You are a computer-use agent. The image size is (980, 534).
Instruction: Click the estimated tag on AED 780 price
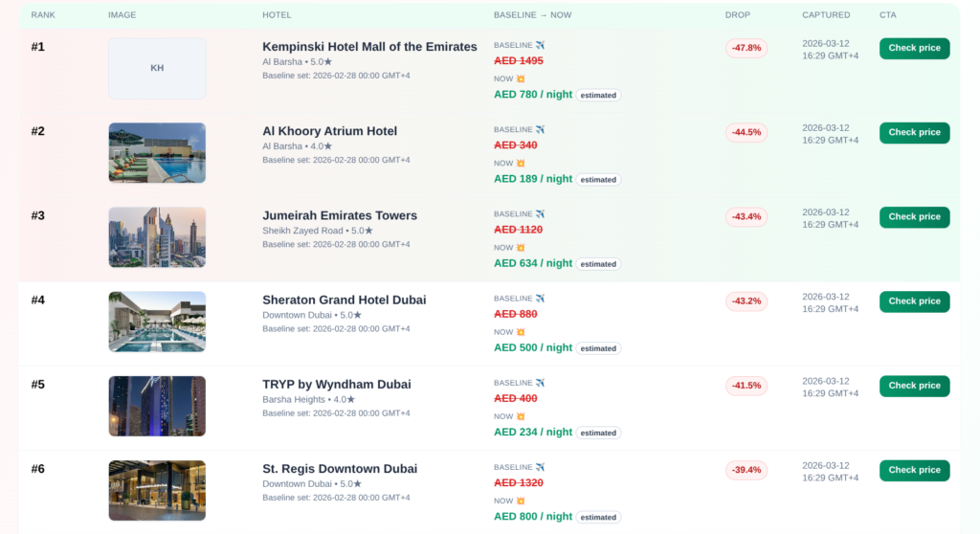point(598,96)
